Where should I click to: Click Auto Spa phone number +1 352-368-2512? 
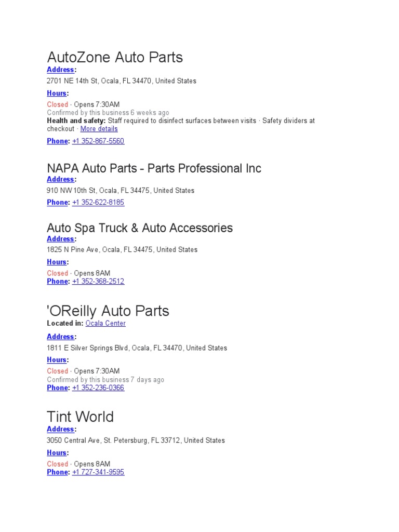tap(98, 282)
